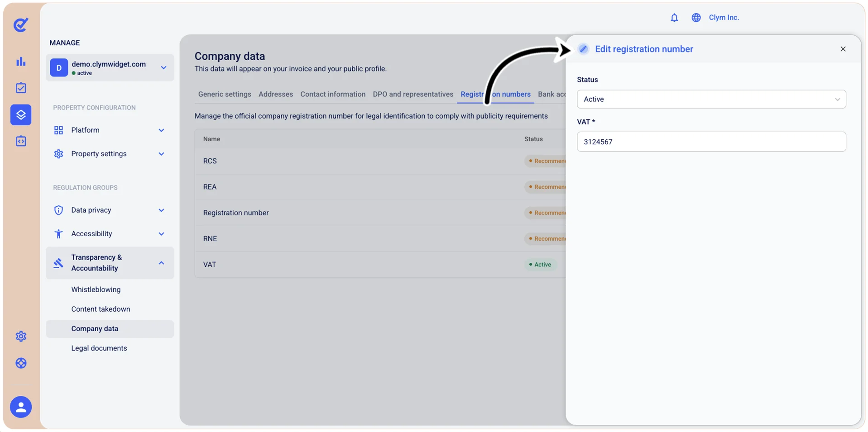Click the Property settings gear icon

pos(58,154)
